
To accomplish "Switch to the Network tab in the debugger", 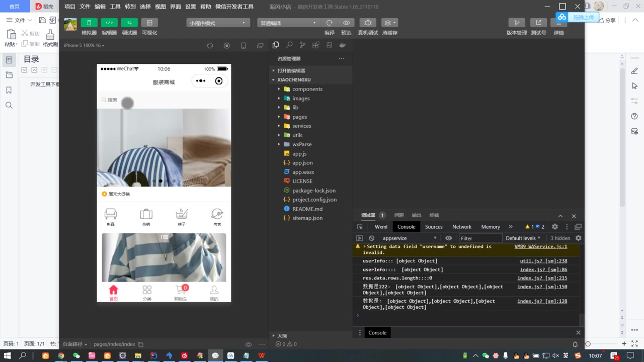I will tap(461, 227).
